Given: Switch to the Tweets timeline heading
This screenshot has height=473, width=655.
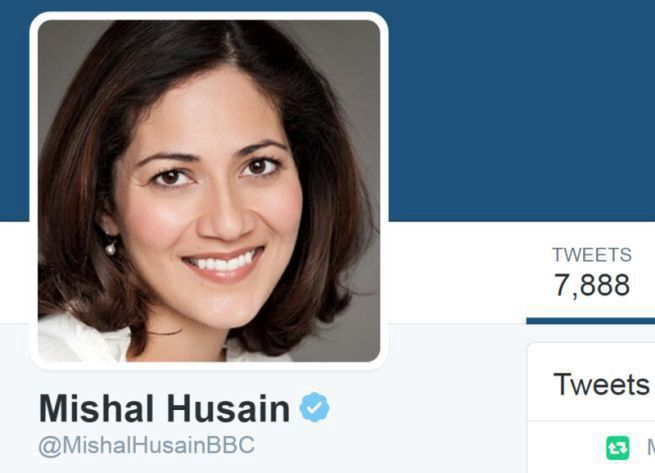Looking at the screenshot, I should point(601,384).
